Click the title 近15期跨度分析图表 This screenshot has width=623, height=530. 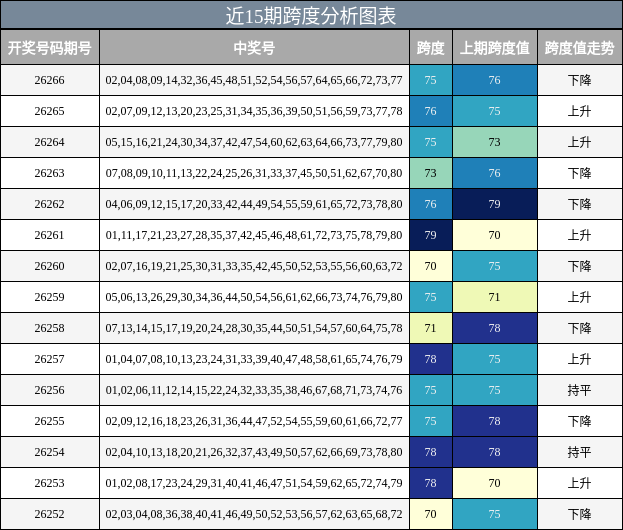pos(311,16)
